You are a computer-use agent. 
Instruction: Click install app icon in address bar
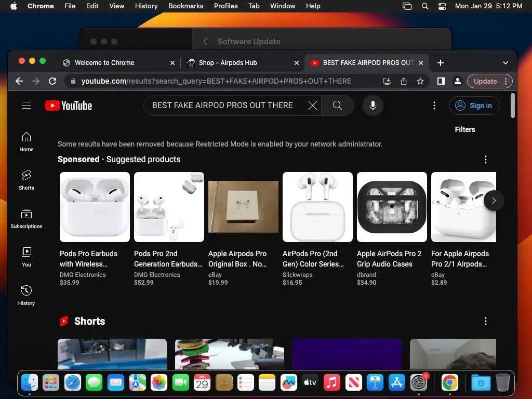click(387, 81)
